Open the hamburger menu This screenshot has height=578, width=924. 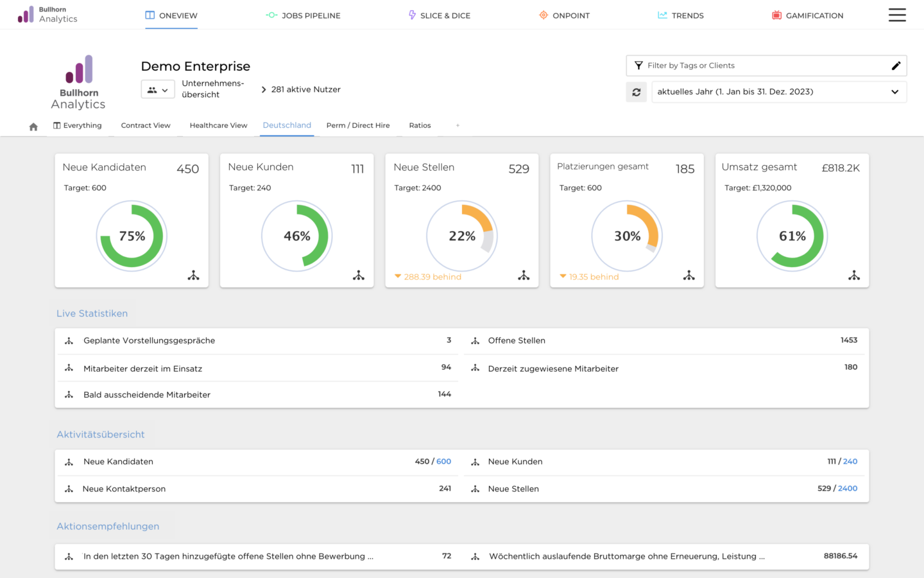[897, 15]
